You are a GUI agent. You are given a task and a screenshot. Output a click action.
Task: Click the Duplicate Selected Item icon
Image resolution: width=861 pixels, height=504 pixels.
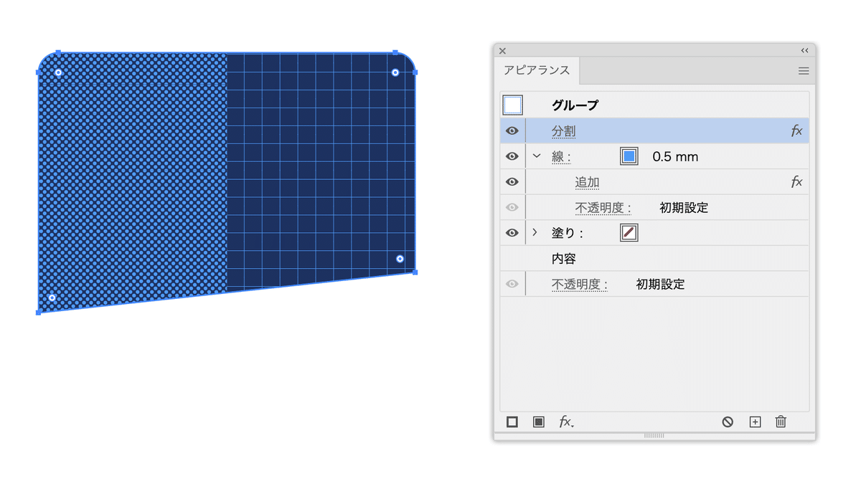tap(755, 422)
